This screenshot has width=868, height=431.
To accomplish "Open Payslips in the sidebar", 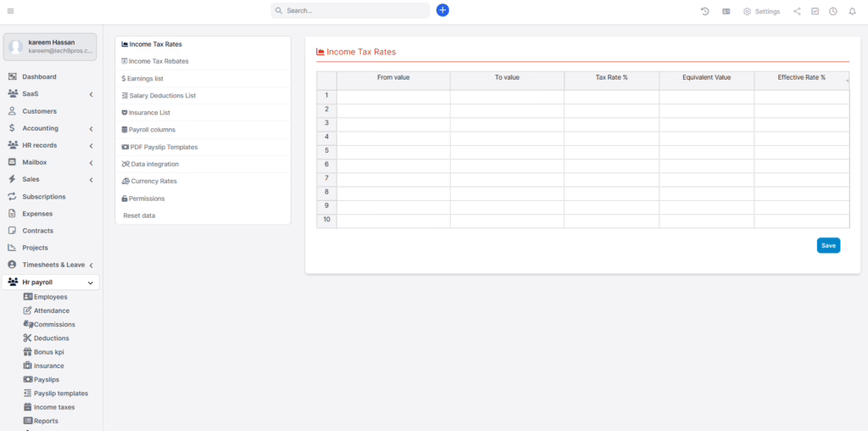I will coord(46,379).
